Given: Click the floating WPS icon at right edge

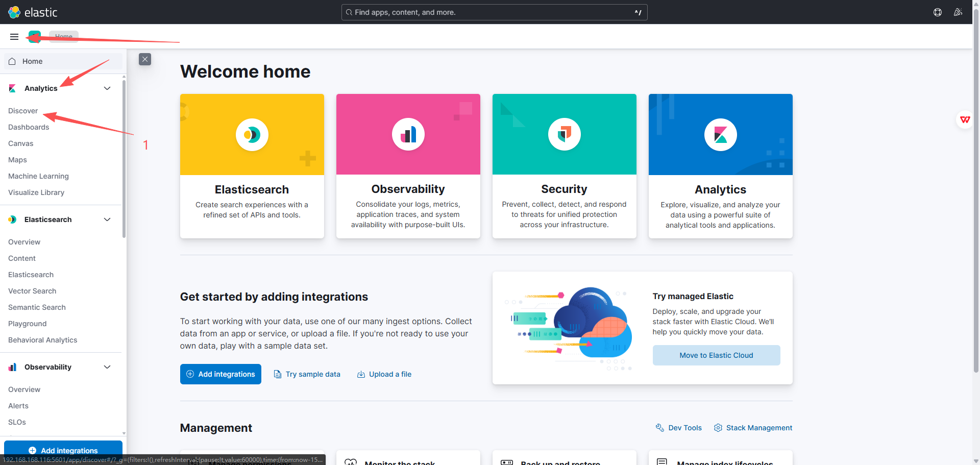Looking at the screenshot, I should click(965, 120).
